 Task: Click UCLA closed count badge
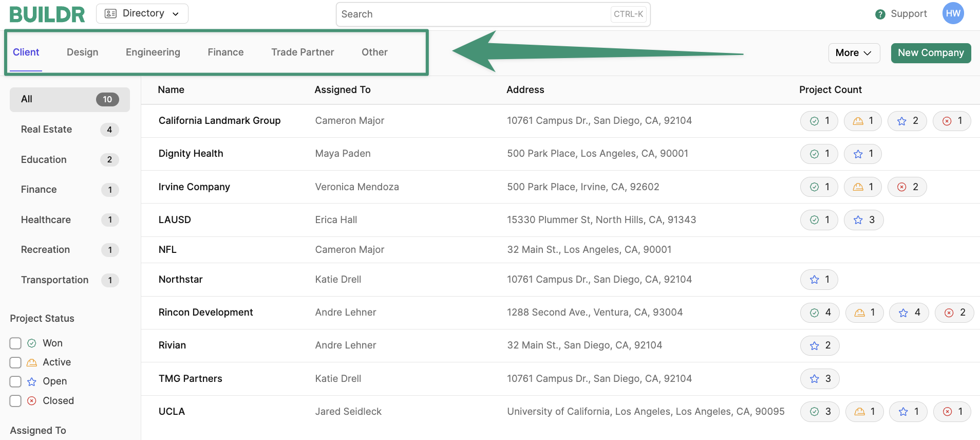[952, 412]
